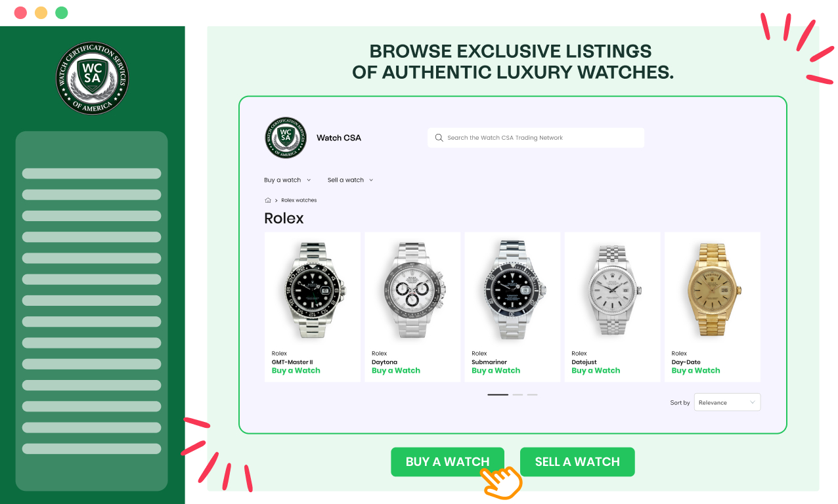Select the GMT-Master II watch image
This screenshot has width=838, height=504.
point(313,289)
